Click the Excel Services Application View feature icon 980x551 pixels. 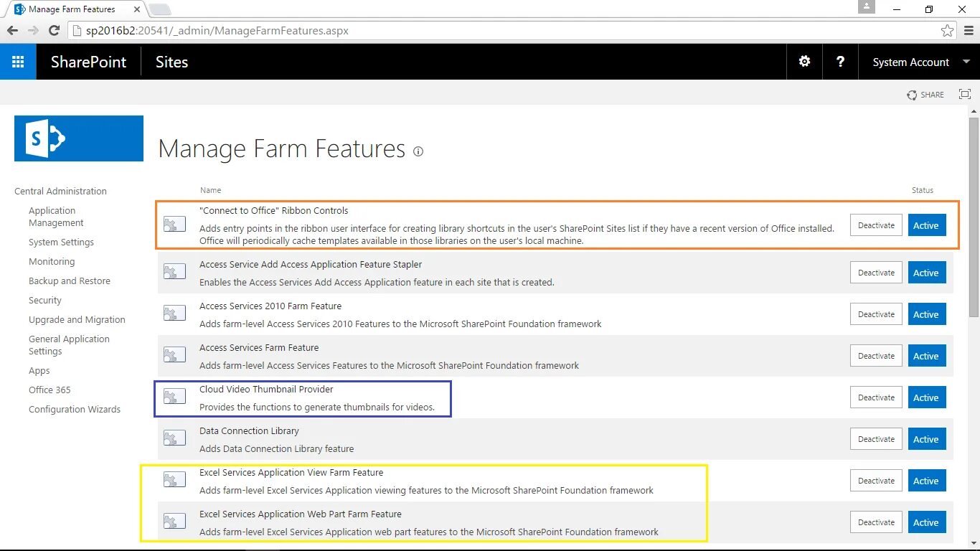click(x=174, y=480)
